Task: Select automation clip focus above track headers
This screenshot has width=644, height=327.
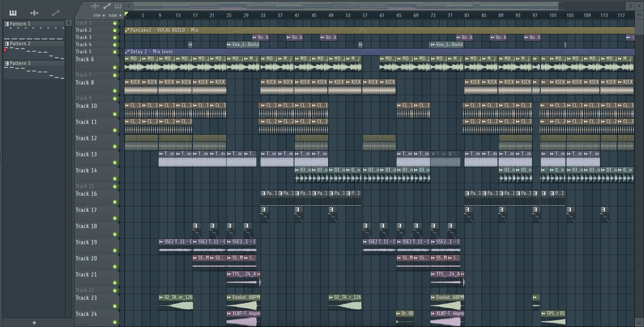Action: 107,6
